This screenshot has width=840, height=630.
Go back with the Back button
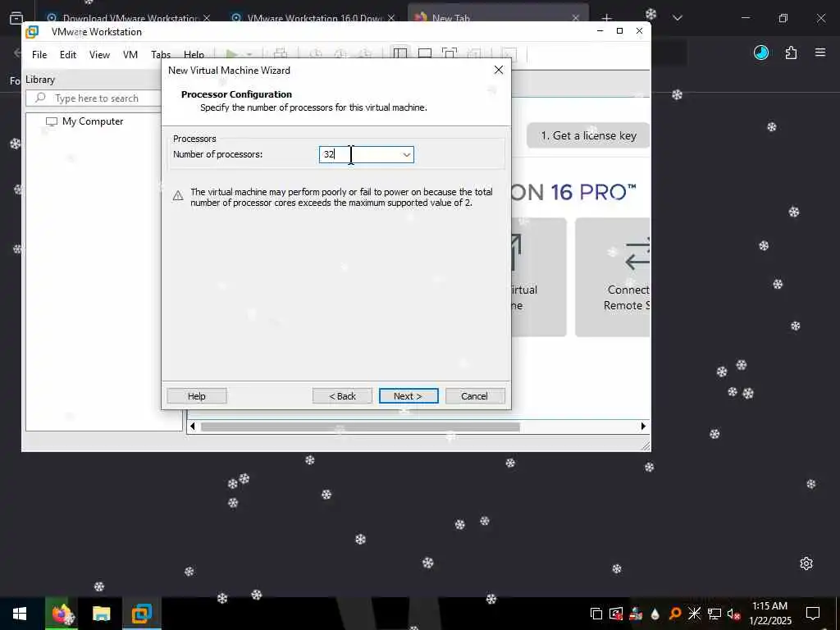point(342,396)
